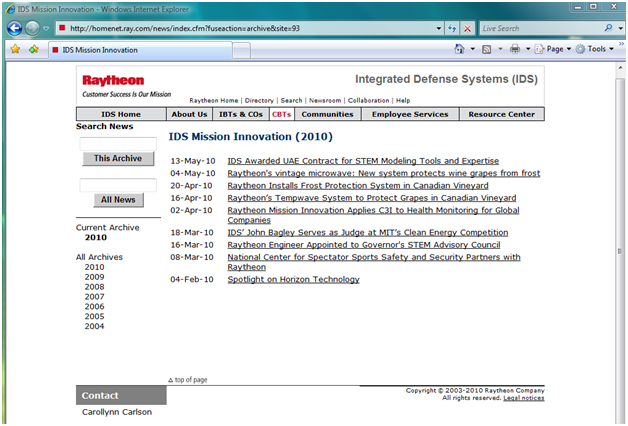Select the IDS Home navigation tab
This screenshot has height=426, width=628.
pos(121,114)
